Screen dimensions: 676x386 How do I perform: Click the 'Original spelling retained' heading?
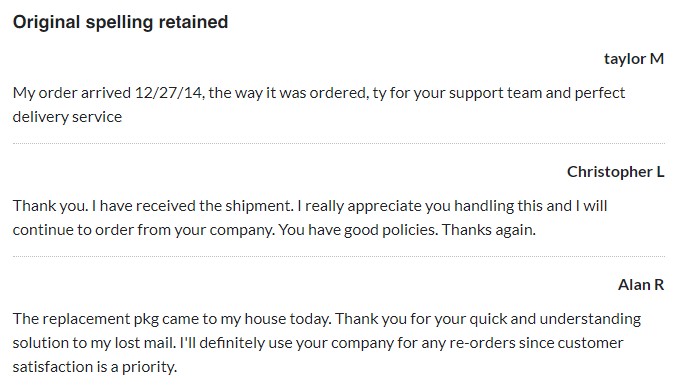[120, 22]
